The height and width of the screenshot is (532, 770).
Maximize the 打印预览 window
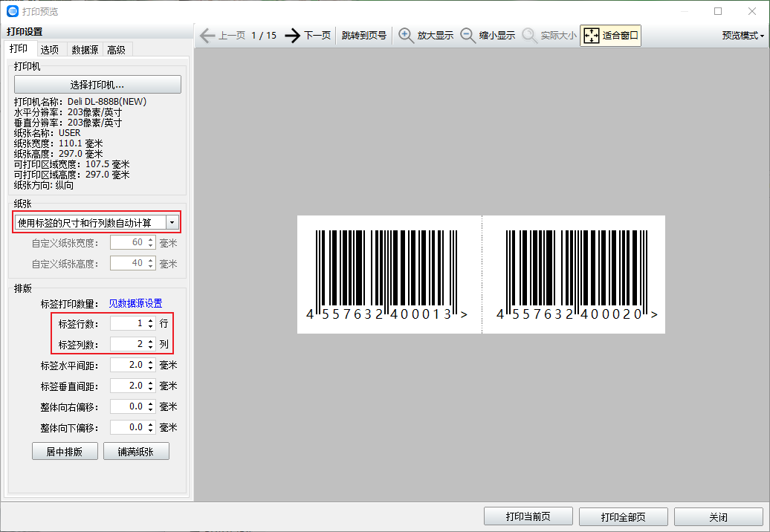tap(718, 11)
